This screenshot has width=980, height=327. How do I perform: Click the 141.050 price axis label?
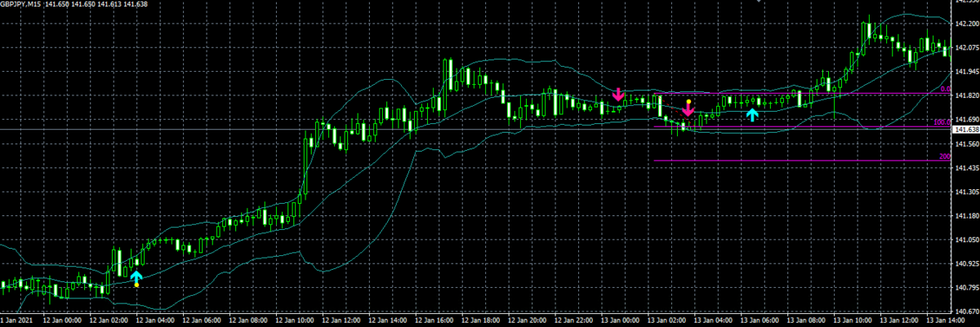967,240
